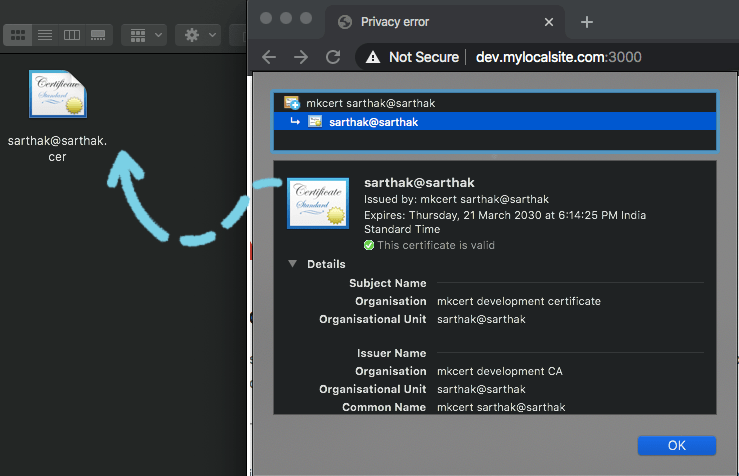739x476 pixels.
Task: Select the sarthak@sarthak.cer file
Action: pyautogui.click(x=57, y=116)
